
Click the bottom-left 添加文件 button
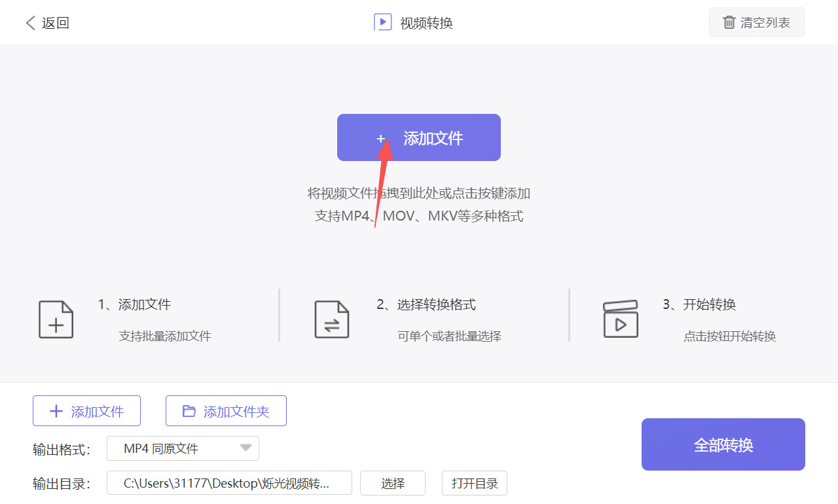86,410
